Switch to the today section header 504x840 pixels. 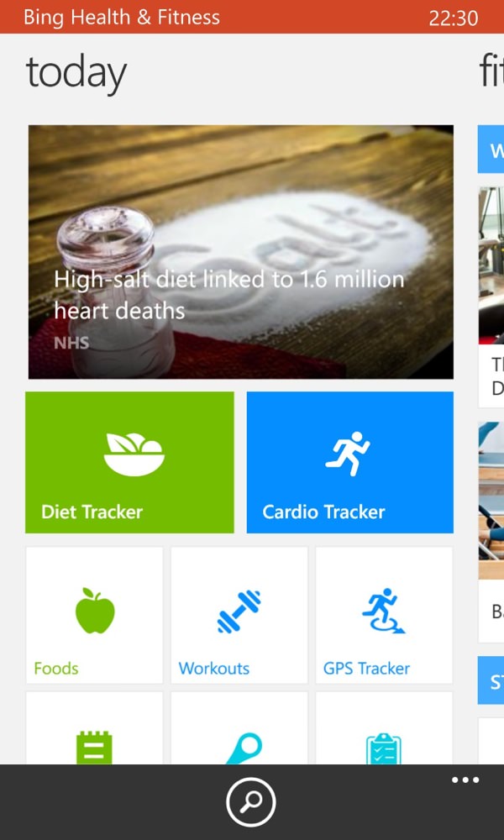[76, 73]
